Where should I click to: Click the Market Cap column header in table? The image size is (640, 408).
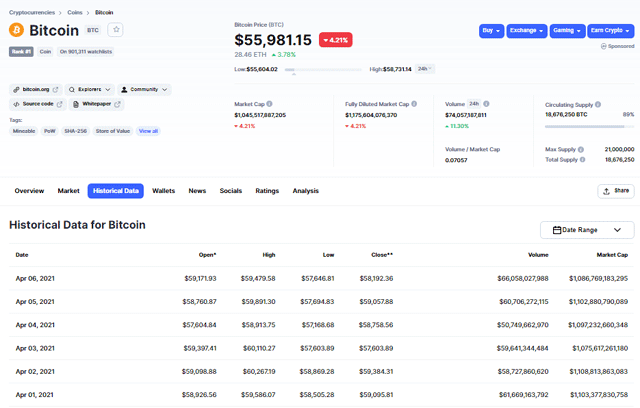[612, 255]
